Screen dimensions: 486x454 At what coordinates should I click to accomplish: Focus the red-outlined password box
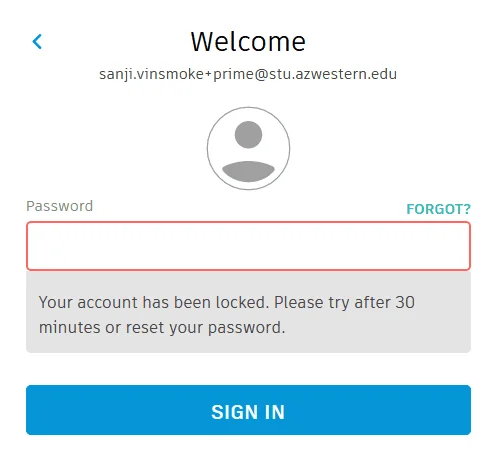click(x=248, y=246)
